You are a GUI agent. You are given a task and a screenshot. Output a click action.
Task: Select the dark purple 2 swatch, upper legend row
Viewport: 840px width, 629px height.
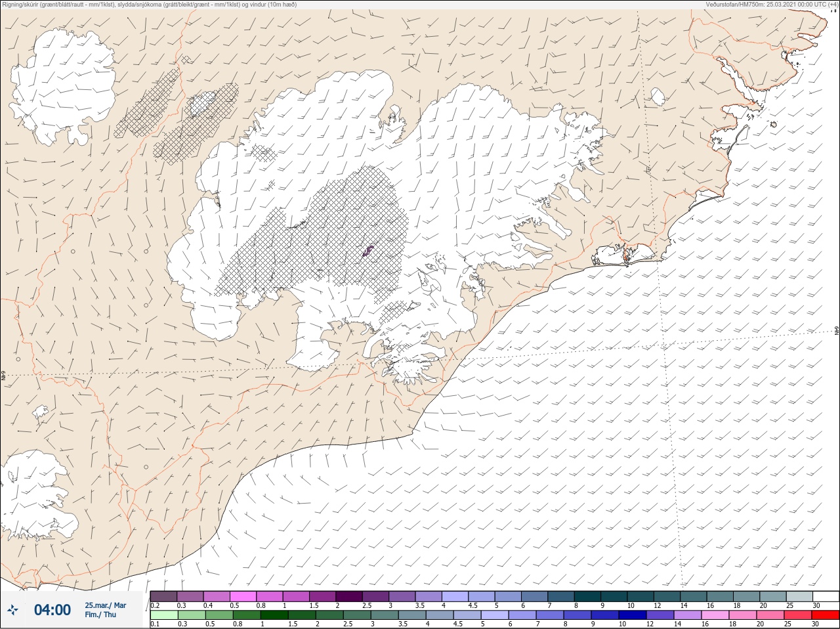click(x=348, y=597)
